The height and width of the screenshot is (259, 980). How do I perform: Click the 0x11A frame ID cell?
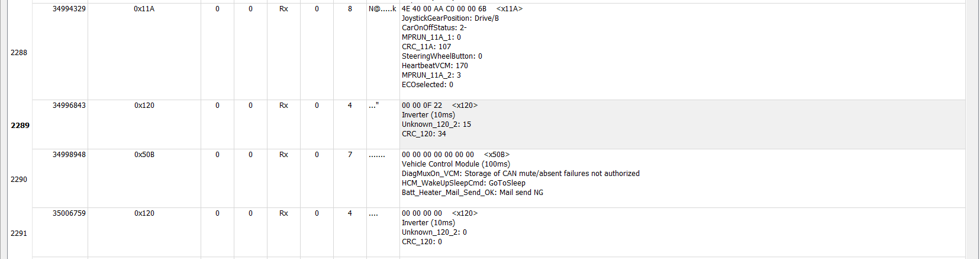[x=144, y=9]
